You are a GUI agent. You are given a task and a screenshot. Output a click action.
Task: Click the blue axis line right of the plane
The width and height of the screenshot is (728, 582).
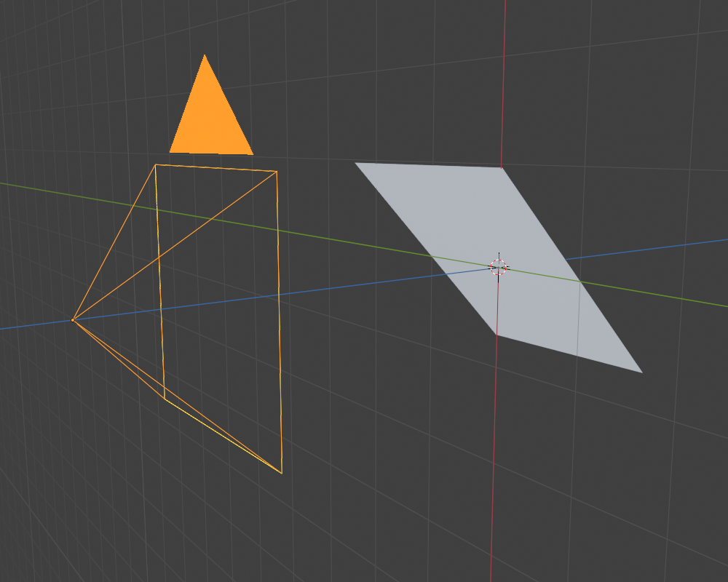(655, 247)
